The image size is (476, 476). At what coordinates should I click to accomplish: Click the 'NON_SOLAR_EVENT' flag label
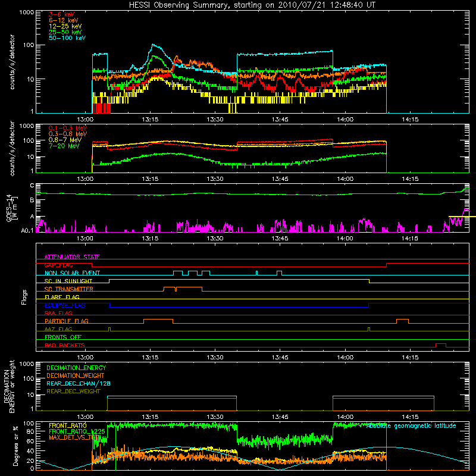tap(72, 273)
